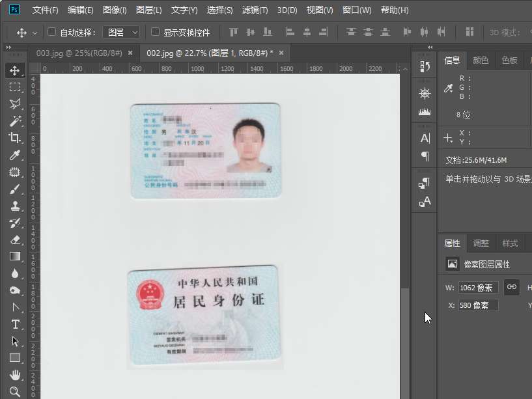Screen dimensions: 532x399
Task: Select the Rectangle shape tool
Action: click(14, 358)
